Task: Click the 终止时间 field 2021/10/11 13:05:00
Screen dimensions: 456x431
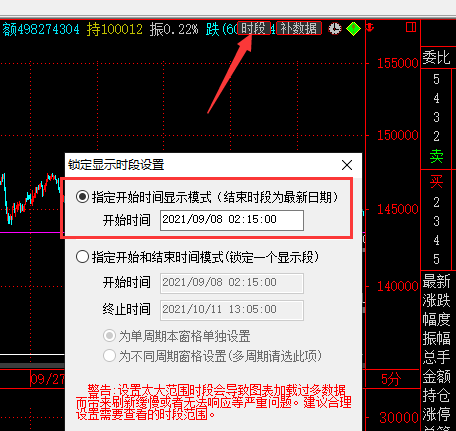Action: coord(232,310)
